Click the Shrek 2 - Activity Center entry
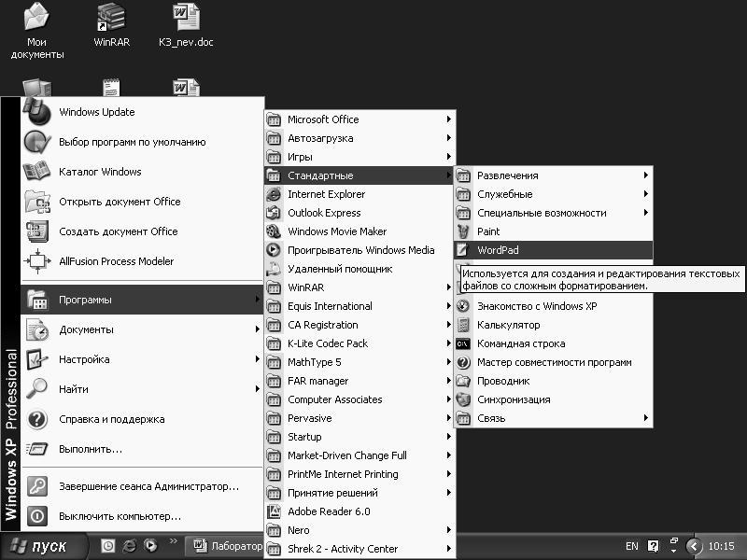The height and width of the screenshot is (560, 747). [359, 549]
